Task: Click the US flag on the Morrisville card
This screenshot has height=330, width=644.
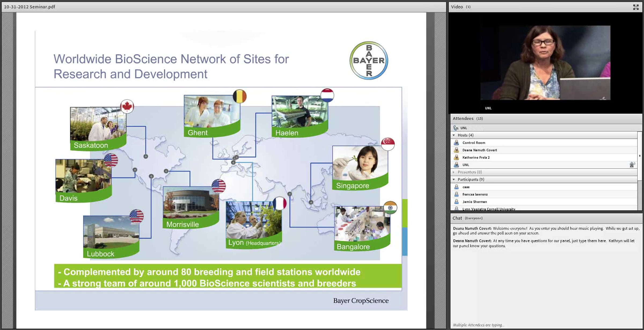Action: click(x=219, y=186)
